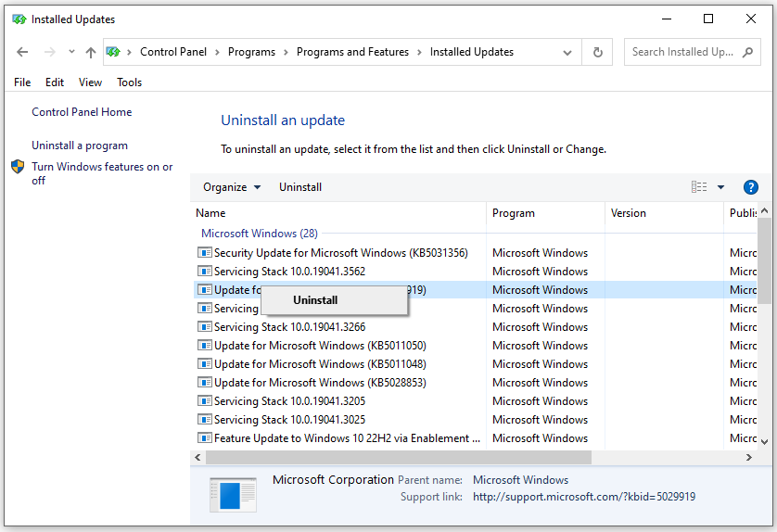Click the Programs and Features breadcrumb
Image resolution: width=777 pixels, height=532 pixels.
353,52
